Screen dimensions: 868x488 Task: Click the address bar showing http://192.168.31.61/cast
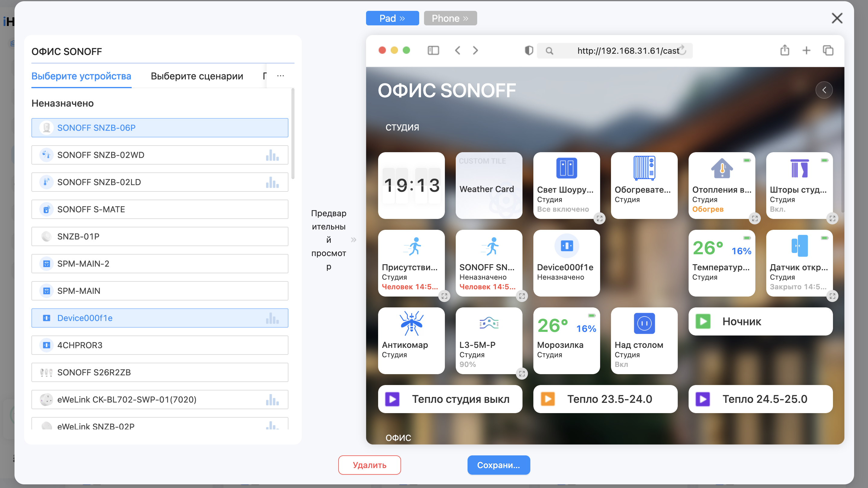coord(615,50)
